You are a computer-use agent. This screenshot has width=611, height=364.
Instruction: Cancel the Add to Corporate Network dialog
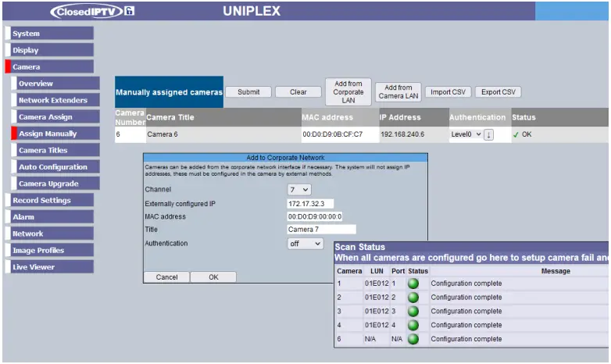pyautogui.click(x=166, y=277)
